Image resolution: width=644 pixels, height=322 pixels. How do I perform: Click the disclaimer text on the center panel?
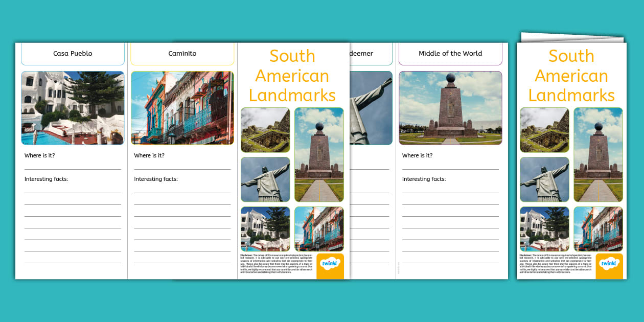(x=276, y=263)
